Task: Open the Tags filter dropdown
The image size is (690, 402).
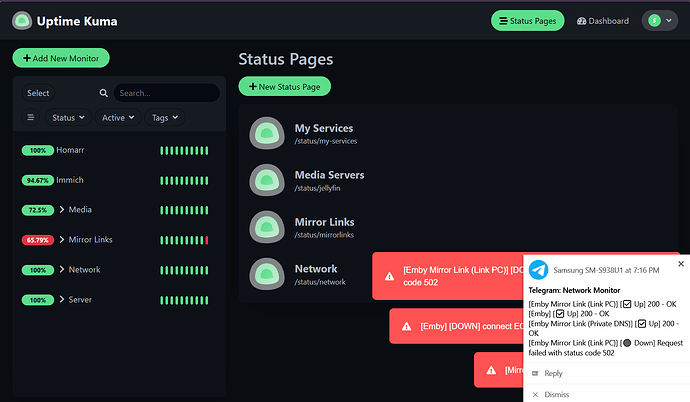Action: (x=165, y=118)
